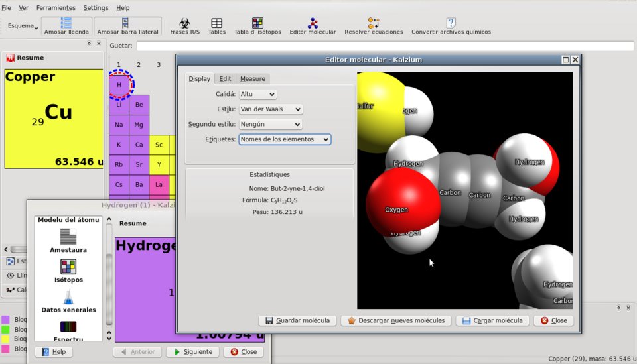Screen dimensions: 637x364
Task: Toggle Amosar lleenda toolbar button
Action: tap(66, 26)
